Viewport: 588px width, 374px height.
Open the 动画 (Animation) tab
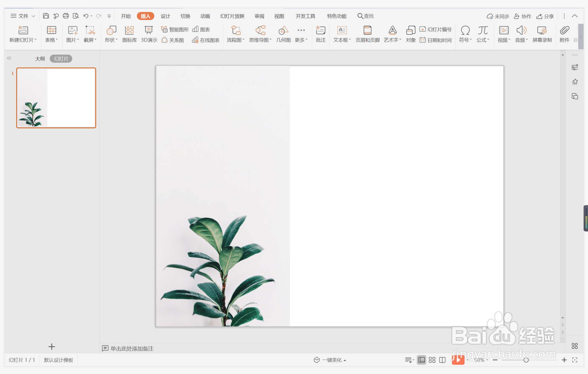[205, 16]
